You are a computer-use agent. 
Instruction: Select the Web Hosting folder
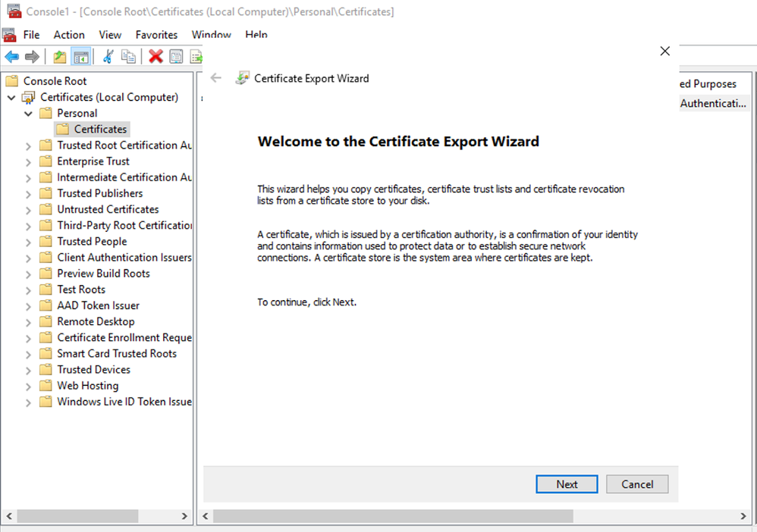coord(87,386)
